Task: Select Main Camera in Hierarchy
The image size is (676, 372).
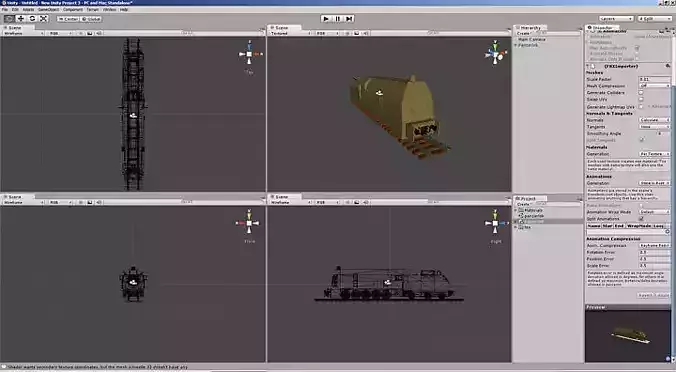Action: tap(532, 39)
